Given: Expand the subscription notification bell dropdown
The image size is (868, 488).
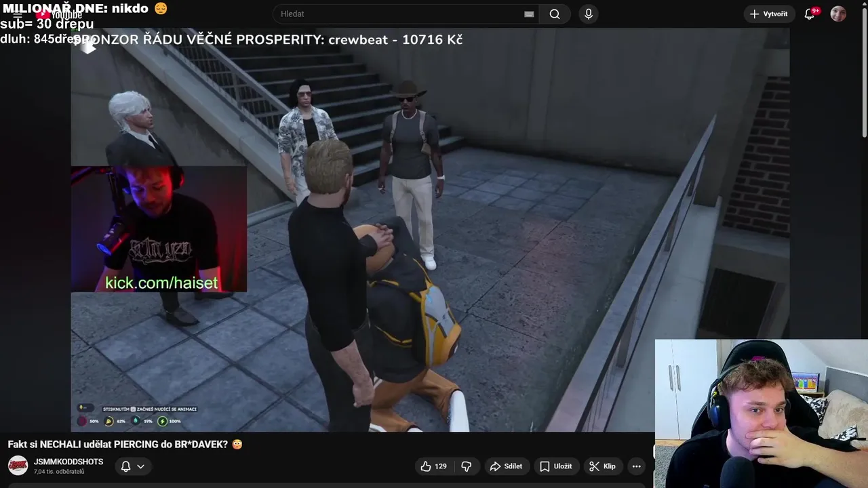Looking at the screenshot, I should tap(133, 466).
